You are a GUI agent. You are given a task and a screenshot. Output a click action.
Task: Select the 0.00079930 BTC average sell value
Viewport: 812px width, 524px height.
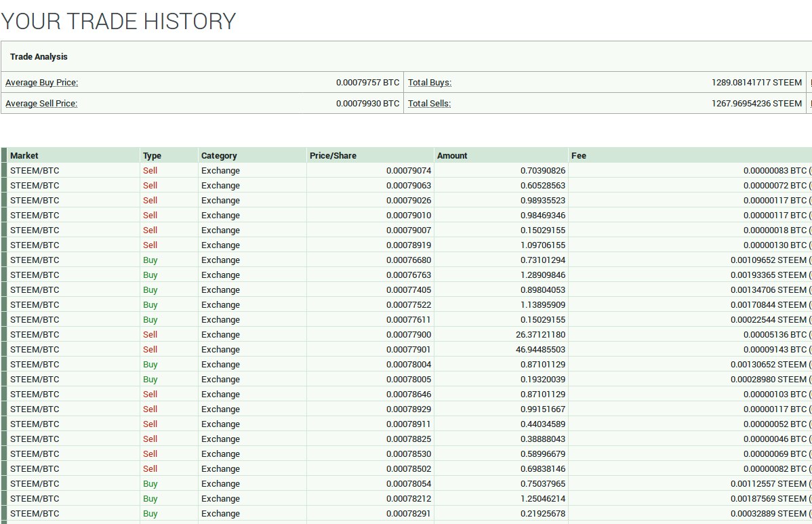point(367,104)
